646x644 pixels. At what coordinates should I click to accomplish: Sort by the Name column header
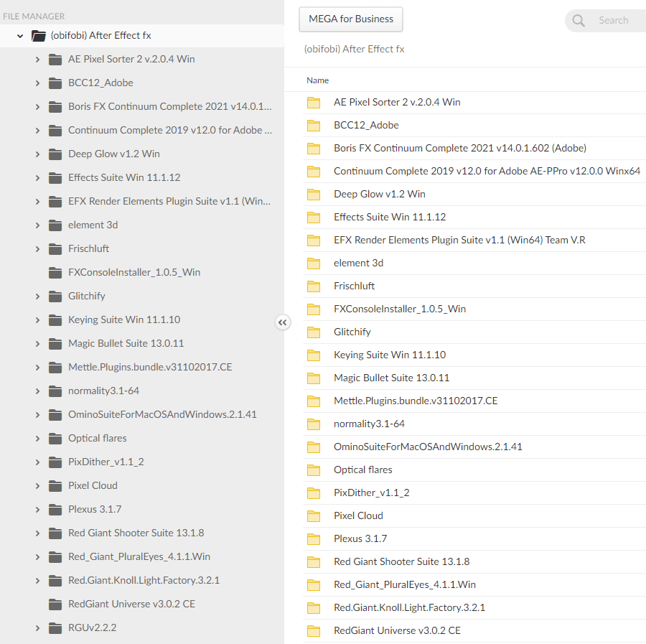click(318, 80)
